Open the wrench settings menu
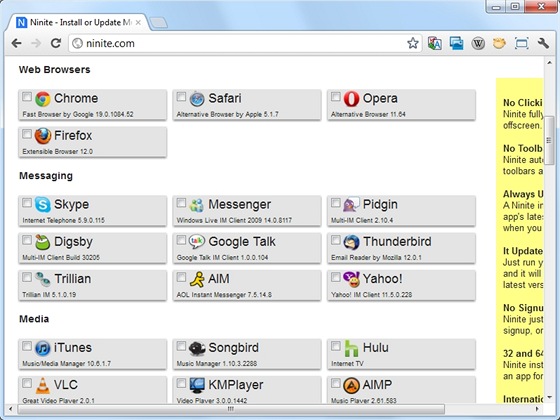The image size is (560, 420). [543, 44]
